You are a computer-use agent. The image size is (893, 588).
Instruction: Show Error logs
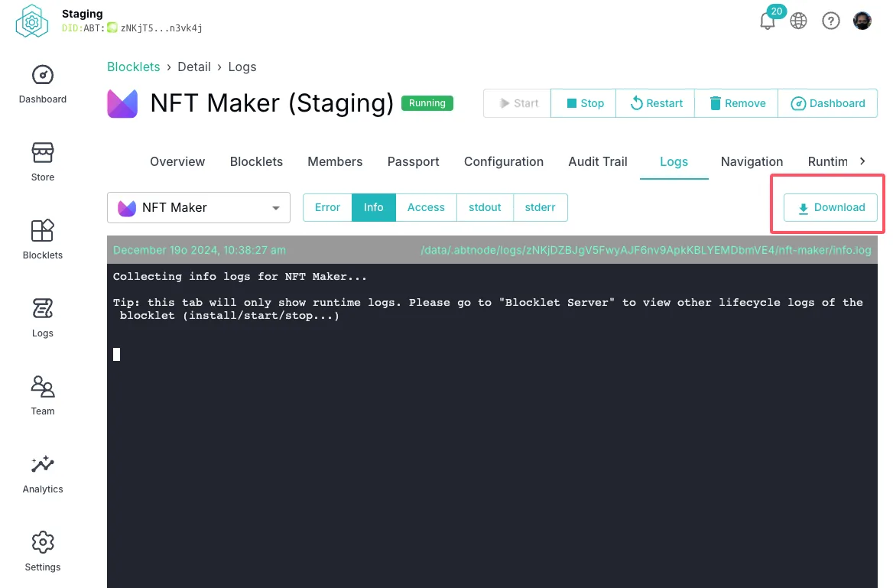[327, 207]
